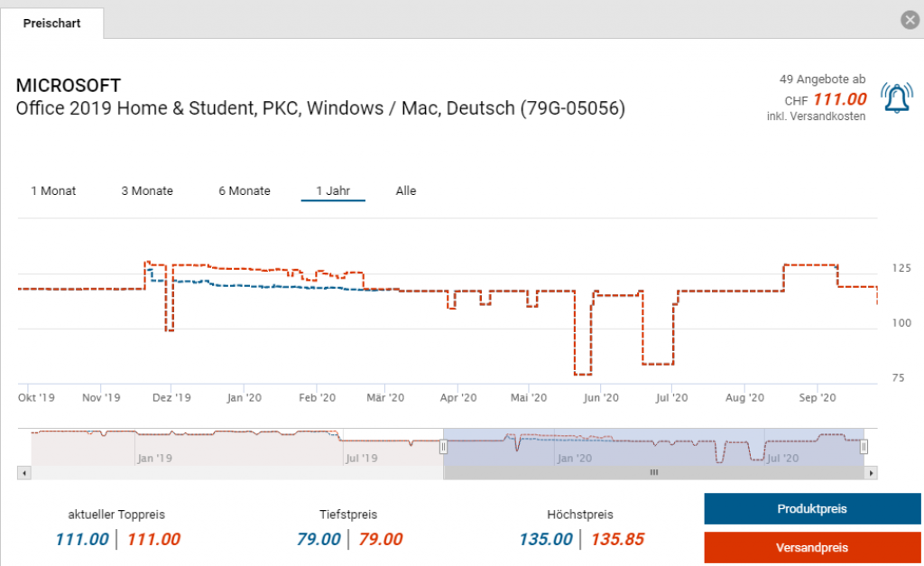Toggle the Versandpreis series button
Viewport: 924px width, 566px height.
(x=812, y=548)
